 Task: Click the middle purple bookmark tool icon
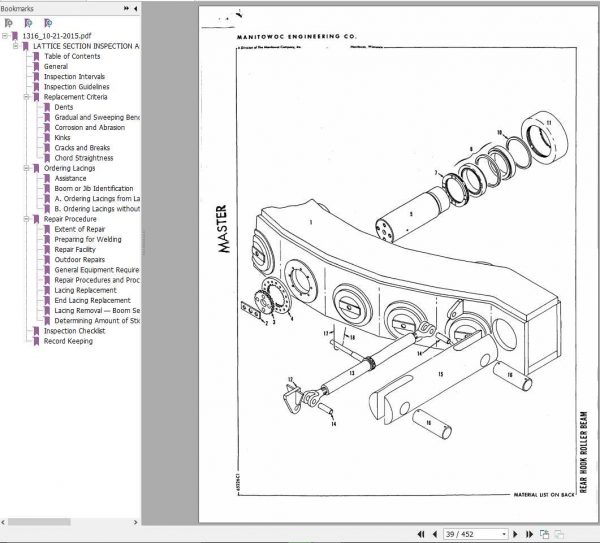pos(28,23)
